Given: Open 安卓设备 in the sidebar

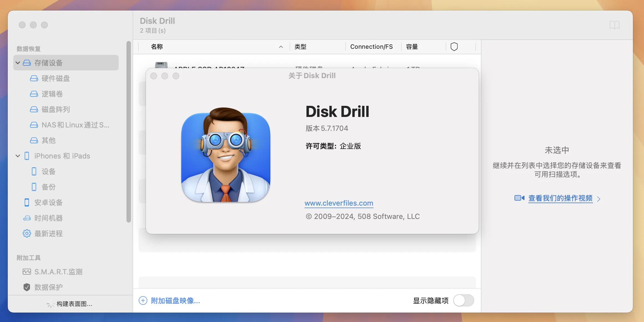Looking at the screenshot, I should [x=49, y=203].
